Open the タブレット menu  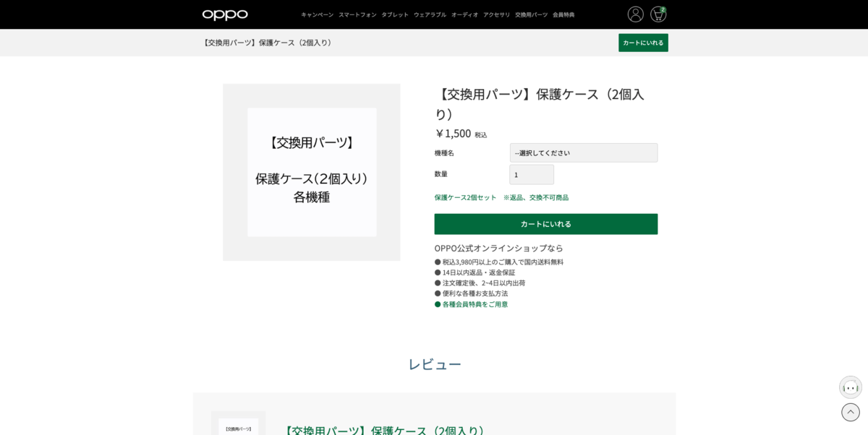[395, 14]
